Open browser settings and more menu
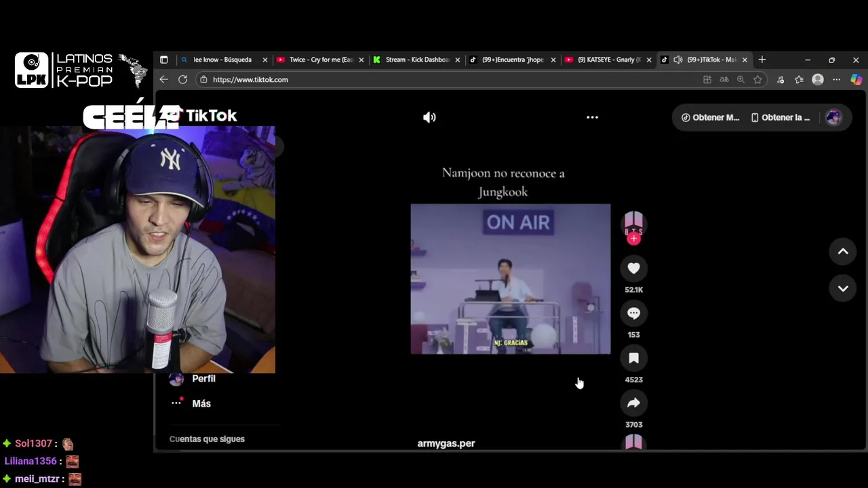Image resolution: width=868 pixels, height=488 pixels. [x=837, y=79]
